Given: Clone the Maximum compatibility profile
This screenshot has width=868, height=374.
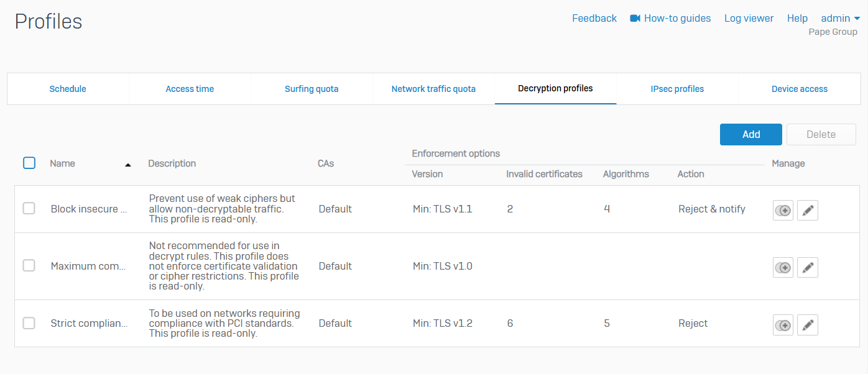Looking at the screenshot, I should click(x=783, y=268).
